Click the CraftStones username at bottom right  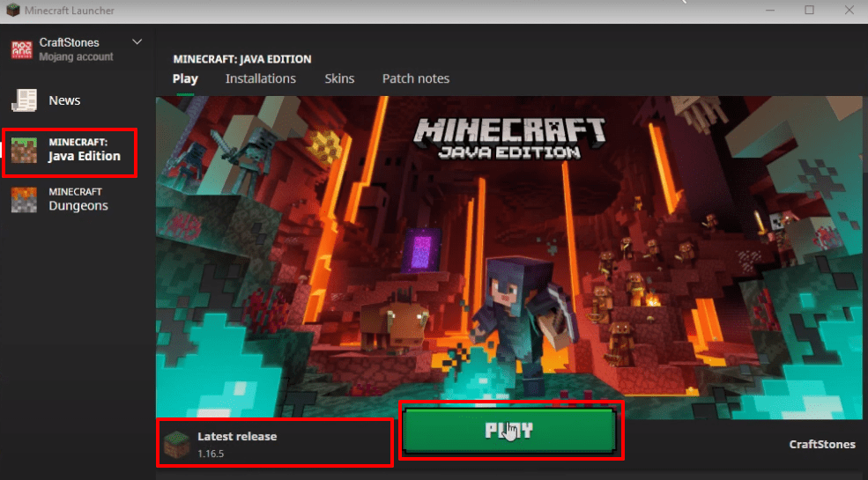point(822,444)
